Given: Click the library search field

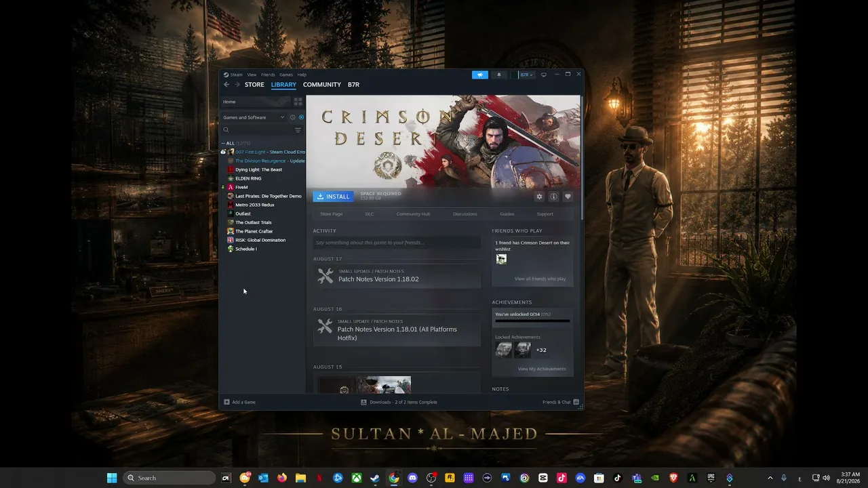Looking at the screenshot, I should [x=258, y=129].
